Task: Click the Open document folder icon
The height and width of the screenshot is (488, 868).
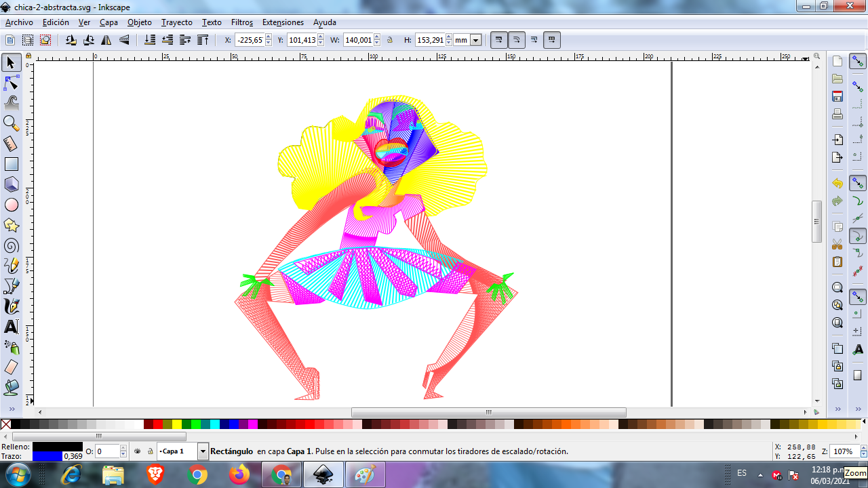Action: 837,79
